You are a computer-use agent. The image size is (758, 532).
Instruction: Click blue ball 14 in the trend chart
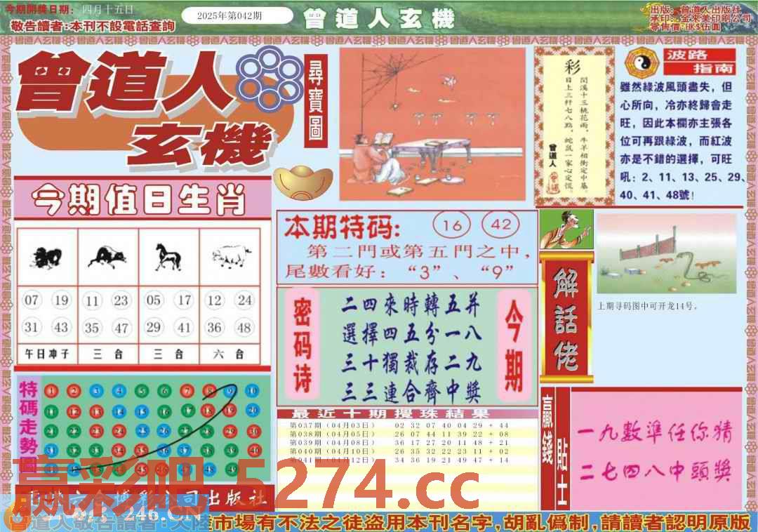click(x=119, y=412)
